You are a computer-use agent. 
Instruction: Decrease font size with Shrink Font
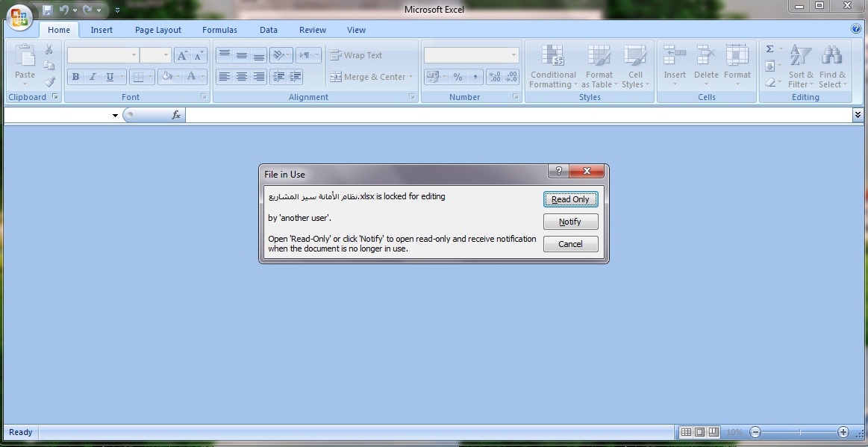199,55
